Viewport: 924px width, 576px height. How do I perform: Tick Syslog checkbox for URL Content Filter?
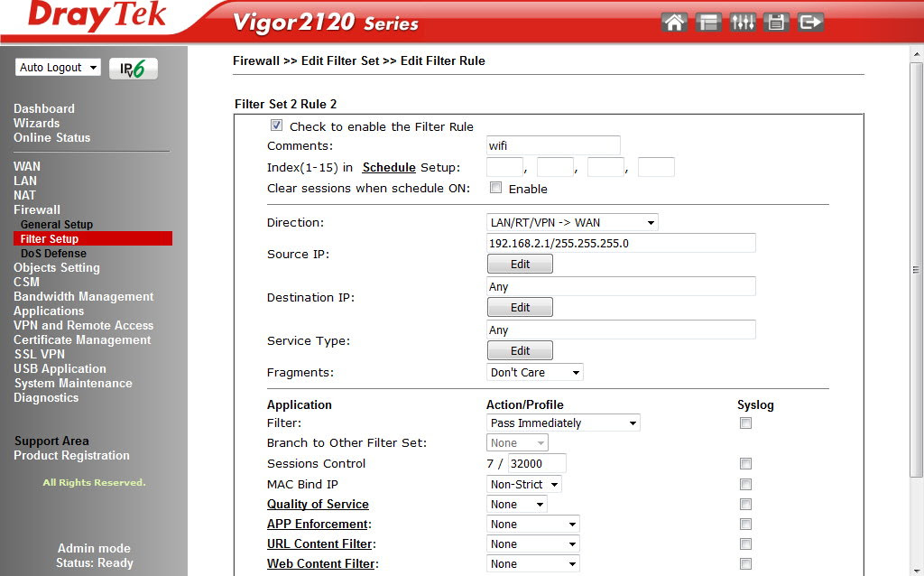click(745, 543)
